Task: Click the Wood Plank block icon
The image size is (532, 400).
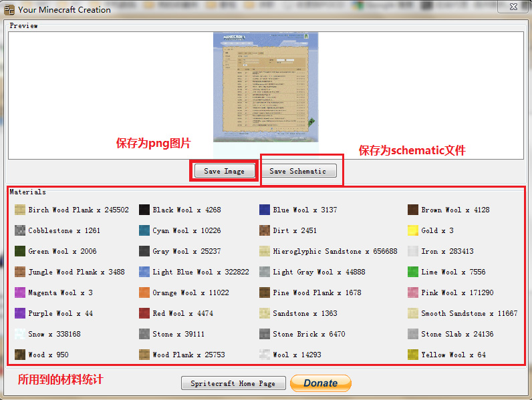Action: pos(144,355)
